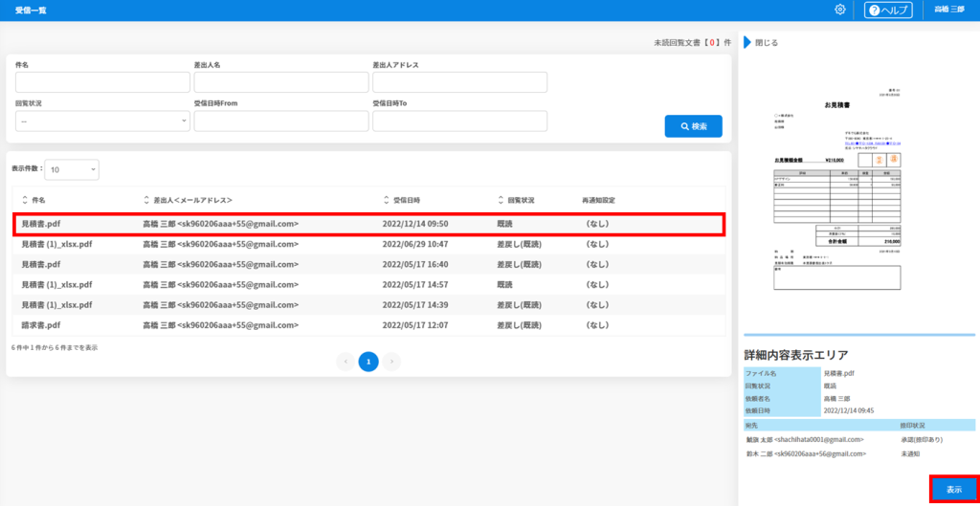Click in the 件名 search field
This screenshot has width=980, height=506.
click(102, 82)
